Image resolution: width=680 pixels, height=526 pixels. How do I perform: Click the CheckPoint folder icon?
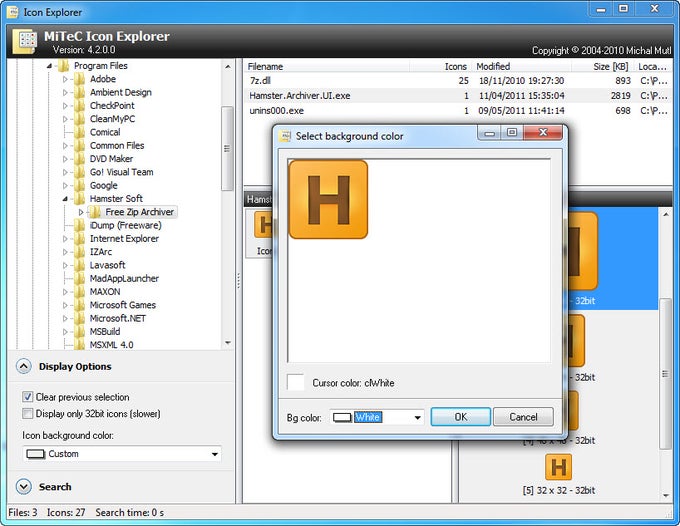coord(79,106)
